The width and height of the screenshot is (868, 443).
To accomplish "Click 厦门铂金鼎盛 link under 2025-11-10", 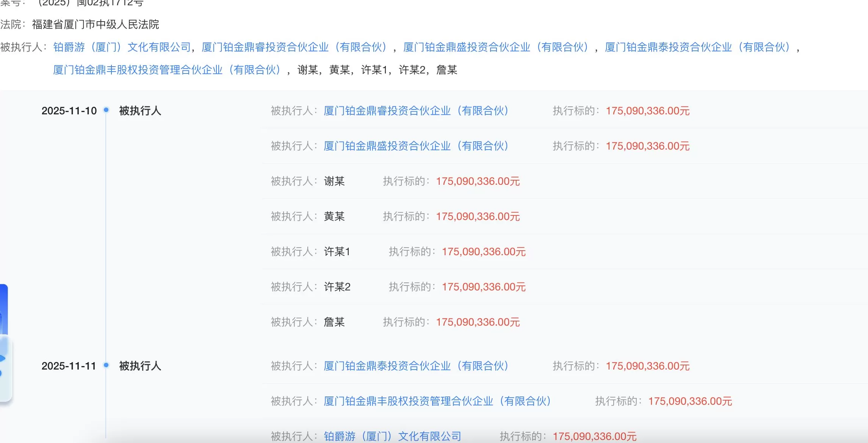I will 415,146.
